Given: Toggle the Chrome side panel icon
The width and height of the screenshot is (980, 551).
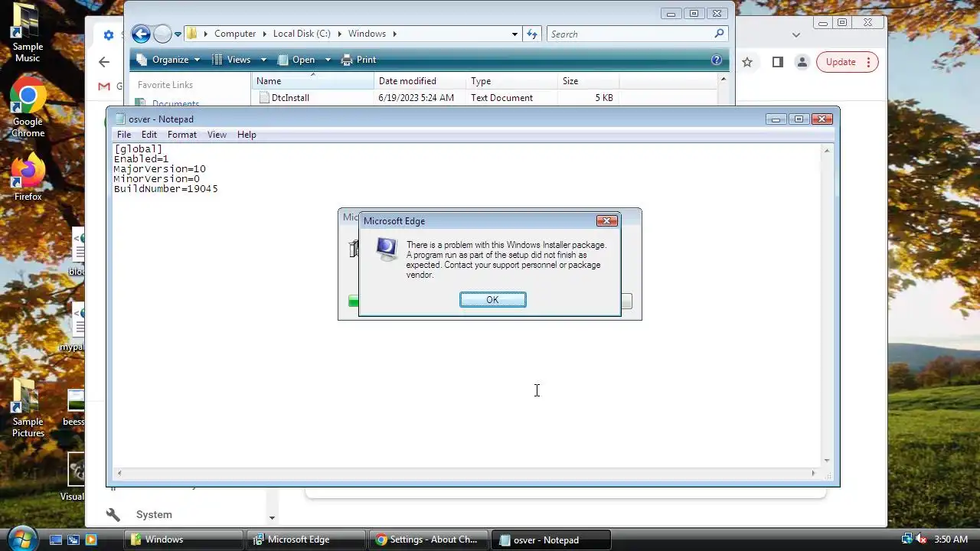Looking at the screenshot, I should click(x=778, y=62).
